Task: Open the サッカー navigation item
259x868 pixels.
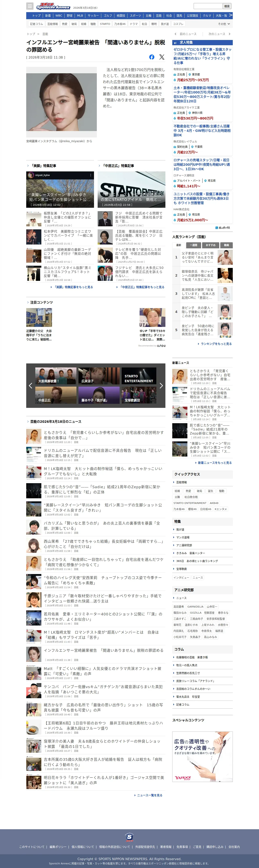Action: 93,16
